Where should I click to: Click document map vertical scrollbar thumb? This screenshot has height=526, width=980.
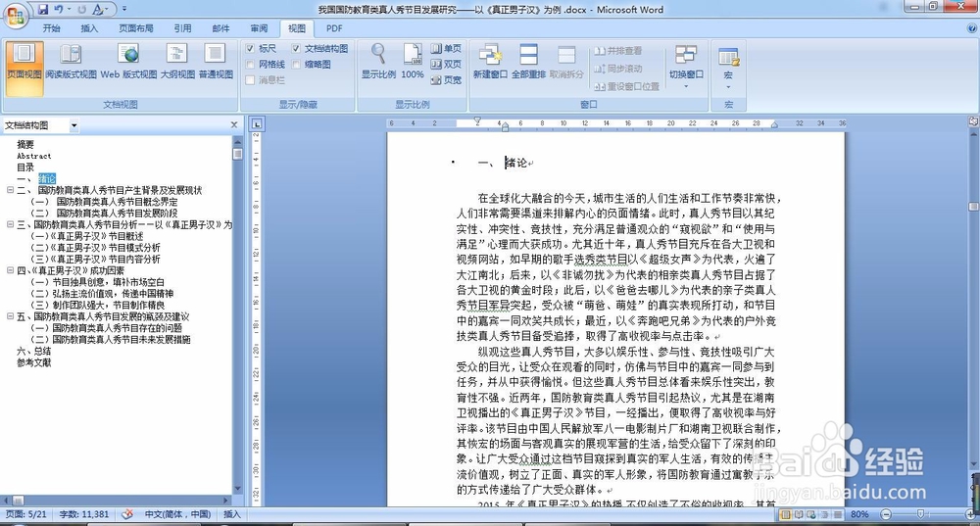point(237,153)
